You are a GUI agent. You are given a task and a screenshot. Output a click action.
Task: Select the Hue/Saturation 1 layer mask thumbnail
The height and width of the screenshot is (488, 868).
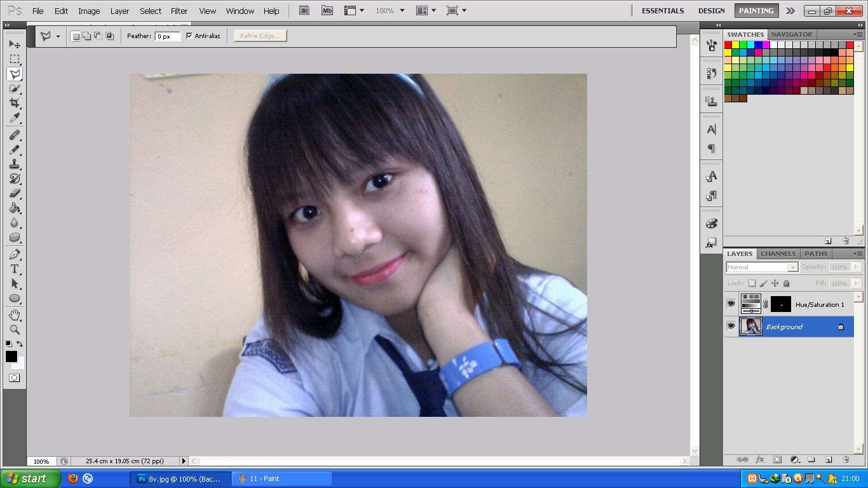(781, 304)
